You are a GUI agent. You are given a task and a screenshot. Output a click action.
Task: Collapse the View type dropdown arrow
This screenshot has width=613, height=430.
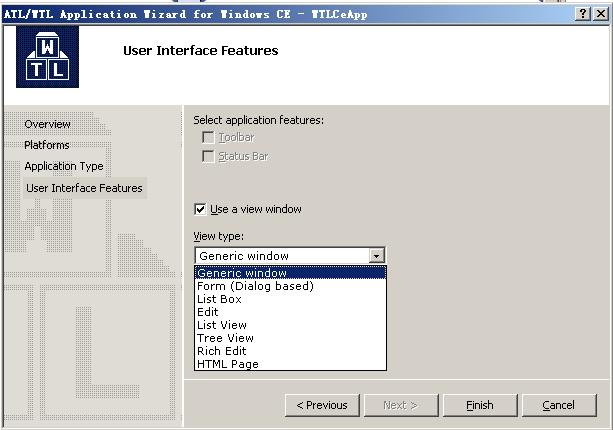[x=376, y=256]
